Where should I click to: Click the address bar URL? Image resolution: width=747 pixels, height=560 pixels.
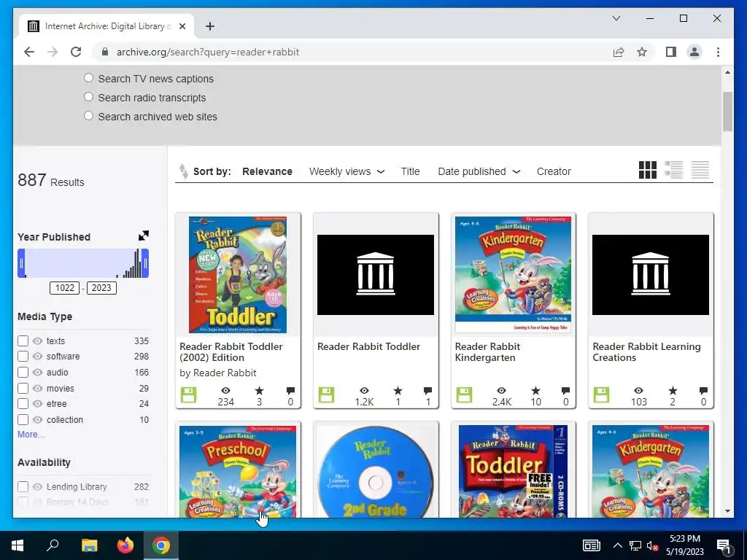(x=208, y=52)
